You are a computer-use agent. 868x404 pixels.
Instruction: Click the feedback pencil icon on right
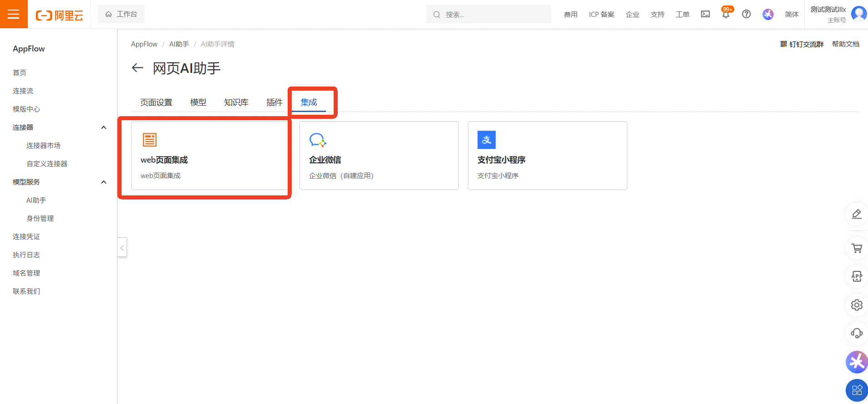tap(857, 214)
